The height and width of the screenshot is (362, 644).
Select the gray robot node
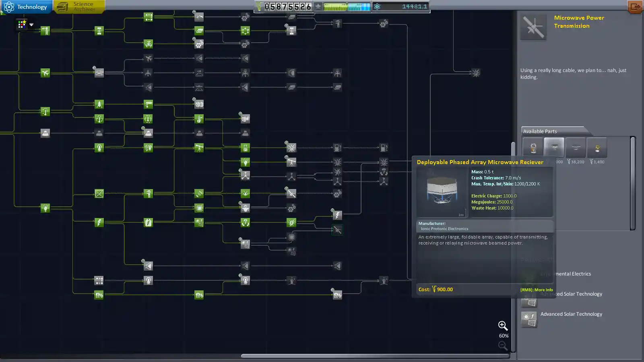(245, 208)
